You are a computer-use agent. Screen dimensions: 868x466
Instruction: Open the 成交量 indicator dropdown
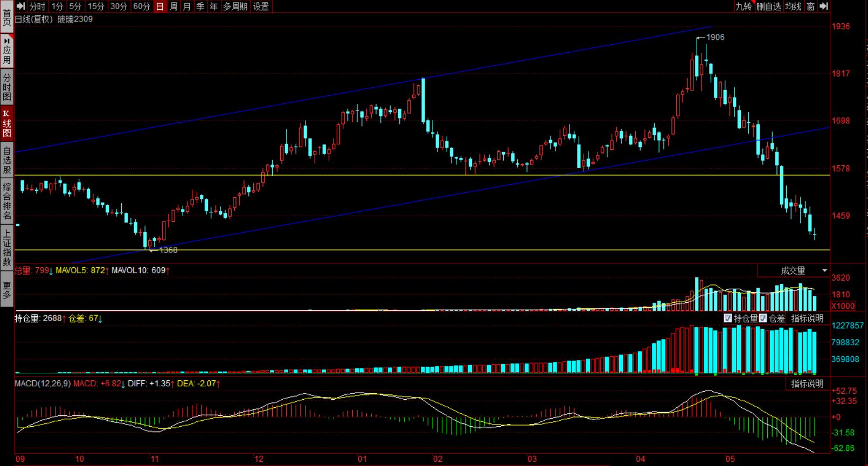824,270
